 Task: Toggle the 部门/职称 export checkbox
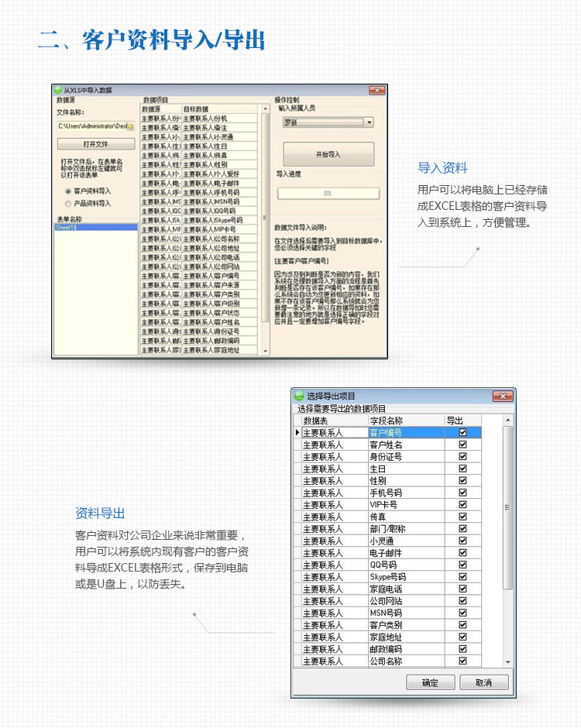point(462,529)
